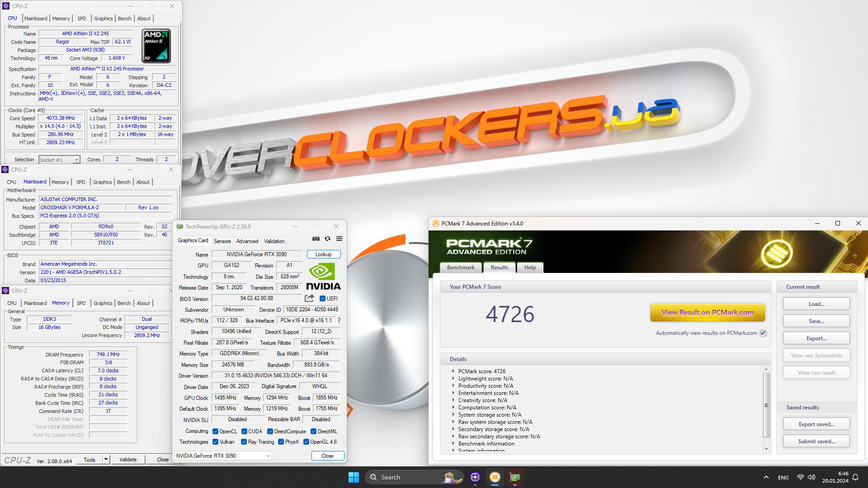868x488 pixels.
Task: Toggle the PhysX checkbox
Action: click(x=281, y=442)
